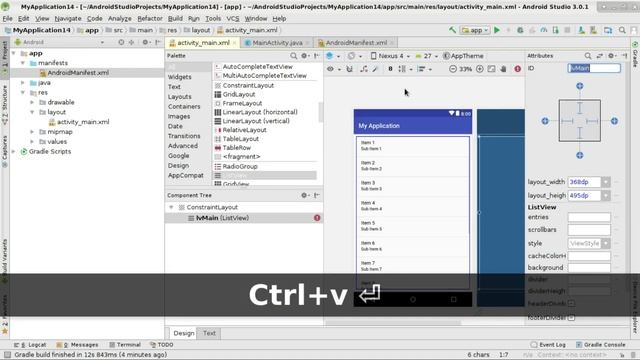Add bottom constraint plus in constraint widget
The image size is (640, 360).
(580, 155)
